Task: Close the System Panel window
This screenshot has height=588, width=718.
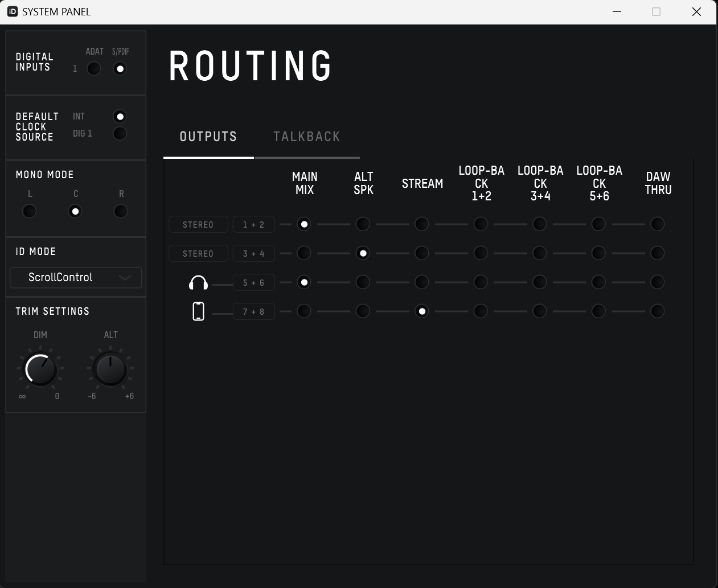Action: pos(696,11)
